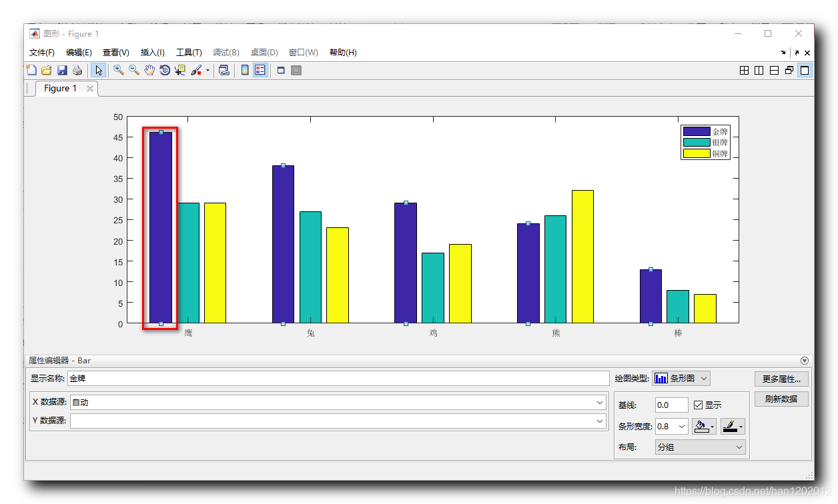Open the 帮助(H) menu
Viewport: 838px width, 504px height.
click(x=343, y=53)
